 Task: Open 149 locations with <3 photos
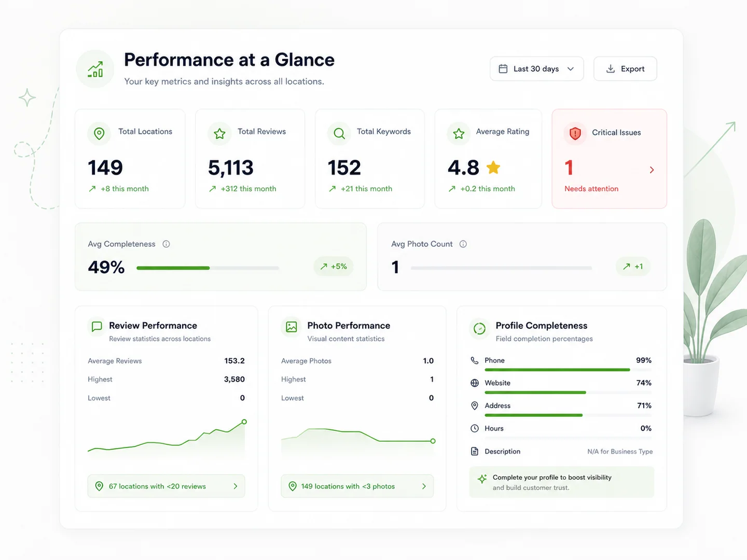tap(357, 486)
